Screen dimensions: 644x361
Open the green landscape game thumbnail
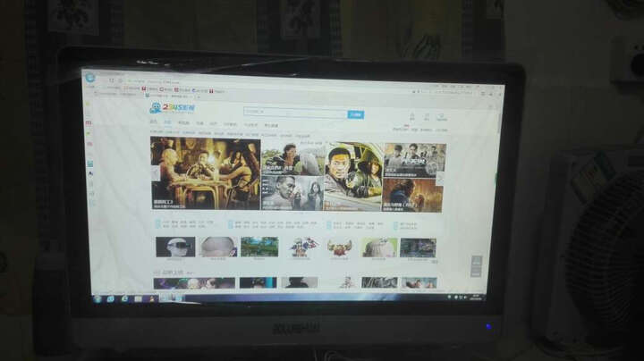pyautogui.click(x=259, y=247)
